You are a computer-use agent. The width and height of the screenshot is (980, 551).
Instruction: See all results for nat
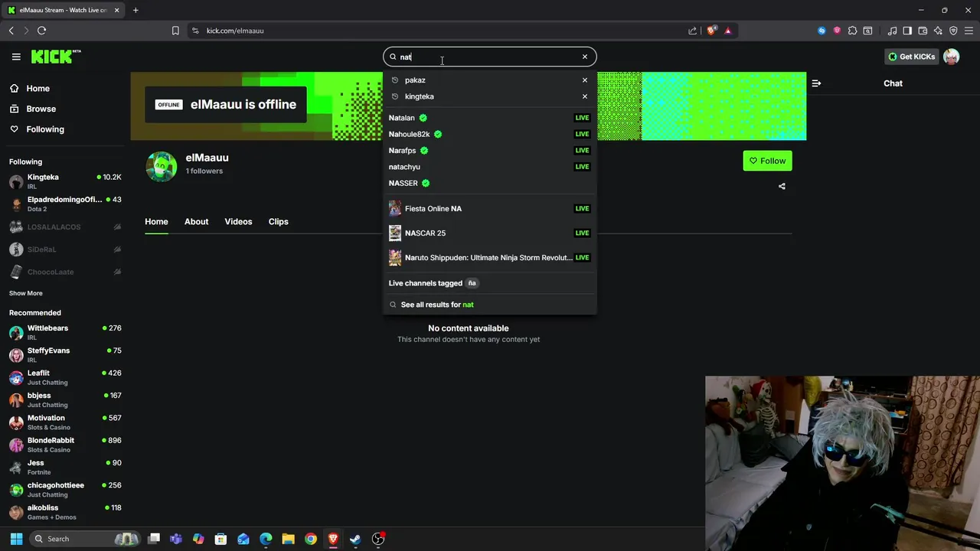pyautogui.click(x=489, y=305)
